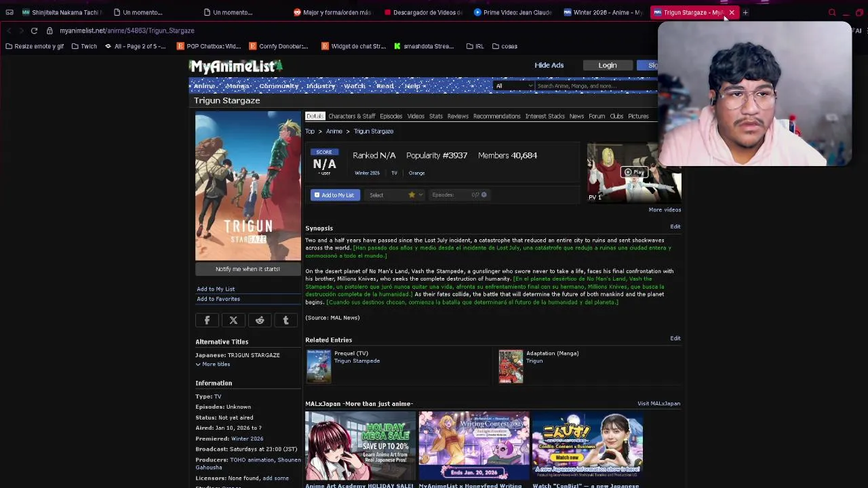Click the anime search input field
Image resolution: width=868 pixels, height=488 pixels.
(x=595, y=86)
